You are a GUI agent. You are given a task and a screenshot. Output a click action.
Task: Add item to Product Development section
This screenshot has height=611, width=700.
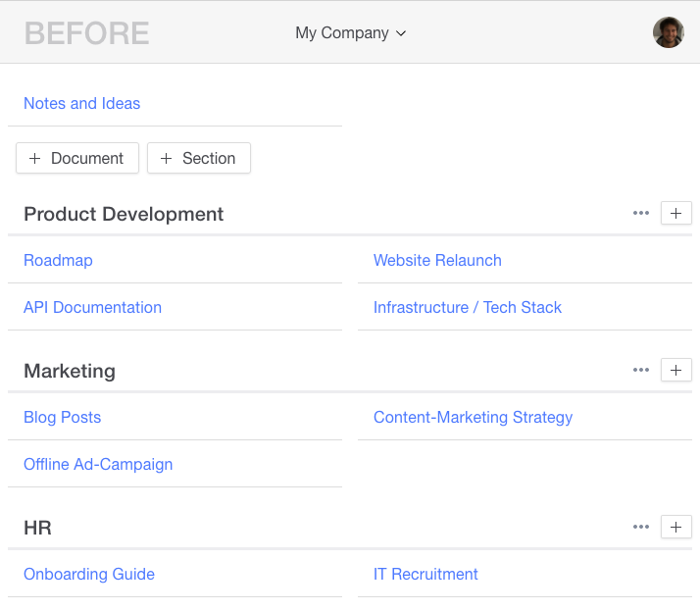675,213
